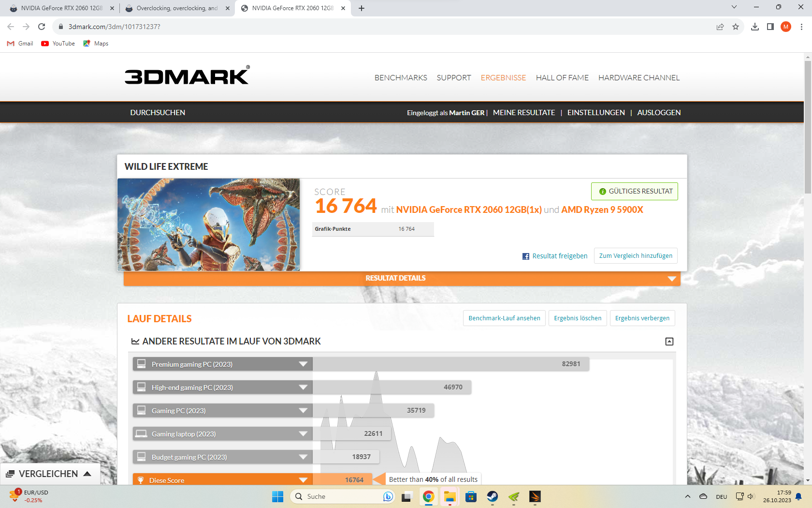Click DURCHSUCHEN in the dark bar
812x508 pixels.
[x=158, y=113]
